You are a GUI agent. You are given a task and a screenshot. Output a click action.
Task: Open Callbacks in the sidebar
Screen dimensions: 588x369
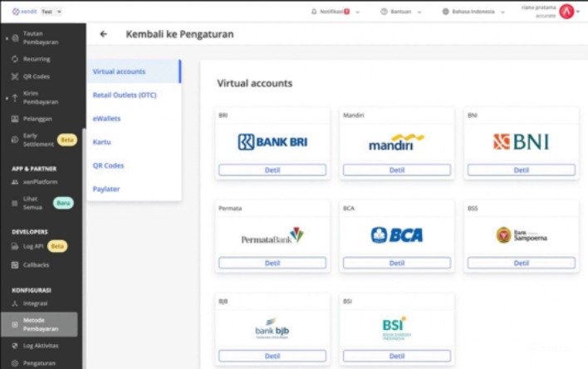[36, 265]
